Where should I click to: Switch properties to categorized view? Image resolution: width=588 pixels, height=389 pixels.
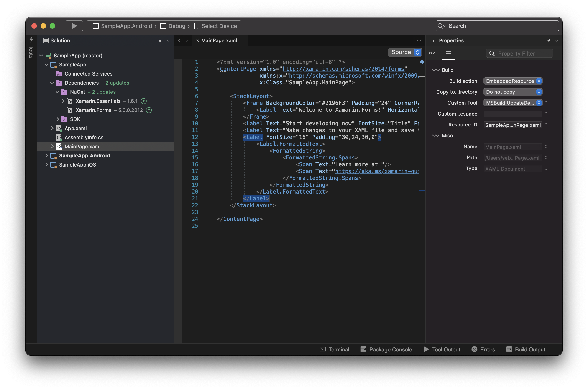[x=448, y=53]
